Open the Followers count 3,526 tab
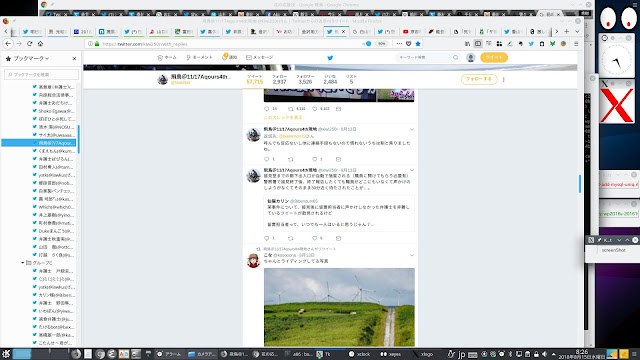 (305, 79)
